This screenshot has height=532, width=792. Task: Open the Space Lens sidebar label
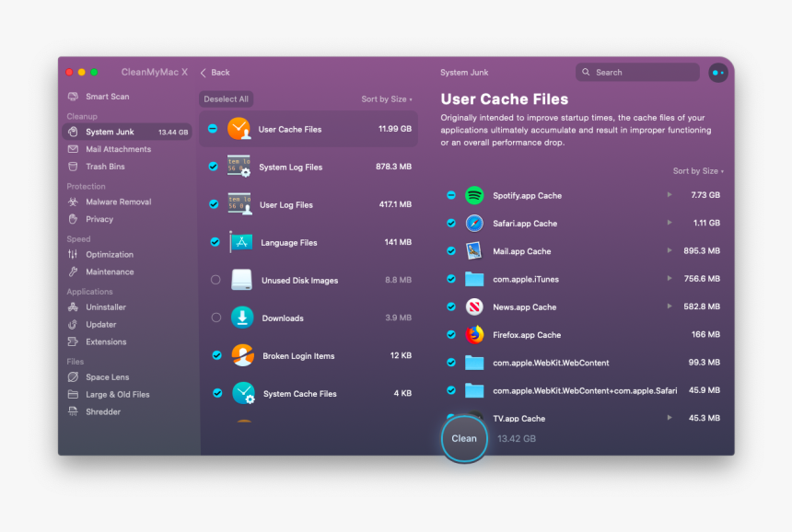coord(107,377)
